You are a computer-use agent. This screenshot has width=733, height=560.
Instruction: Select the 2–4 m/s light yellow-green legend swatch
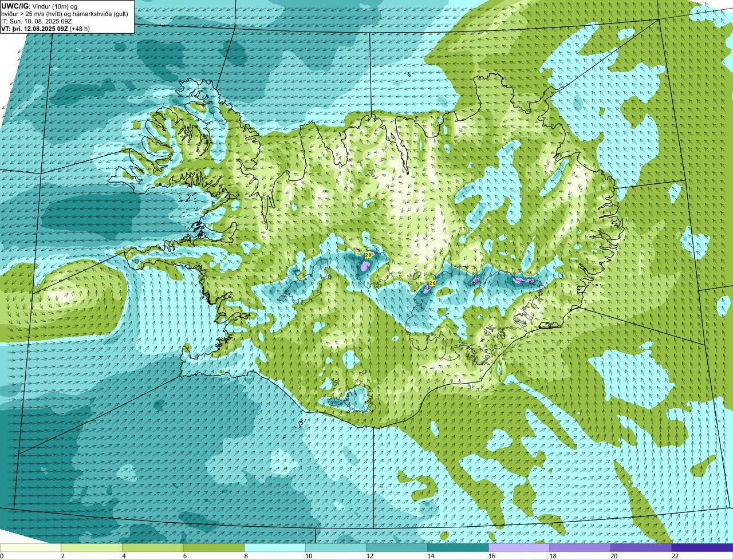(x=92, y=548)
